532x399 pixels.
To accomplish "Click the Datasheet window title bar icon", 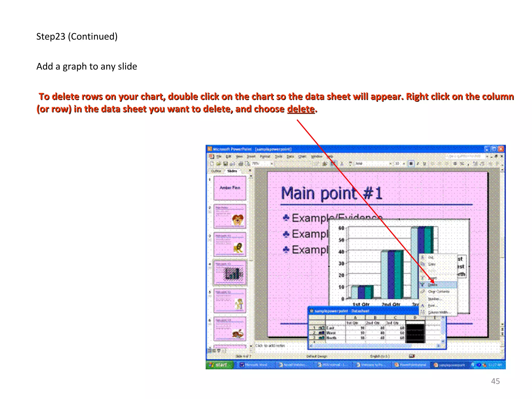I will pos(312,311).
